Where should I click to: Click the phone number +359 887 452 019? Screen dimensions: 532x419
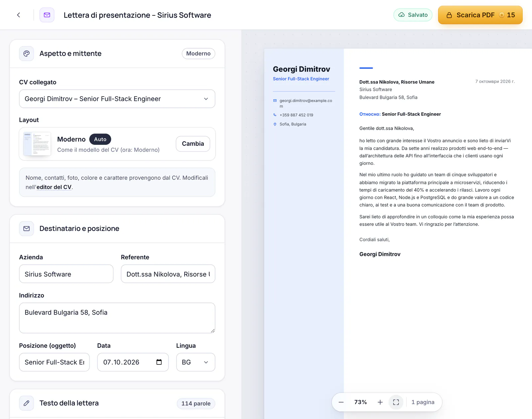(x=296, y=115)
